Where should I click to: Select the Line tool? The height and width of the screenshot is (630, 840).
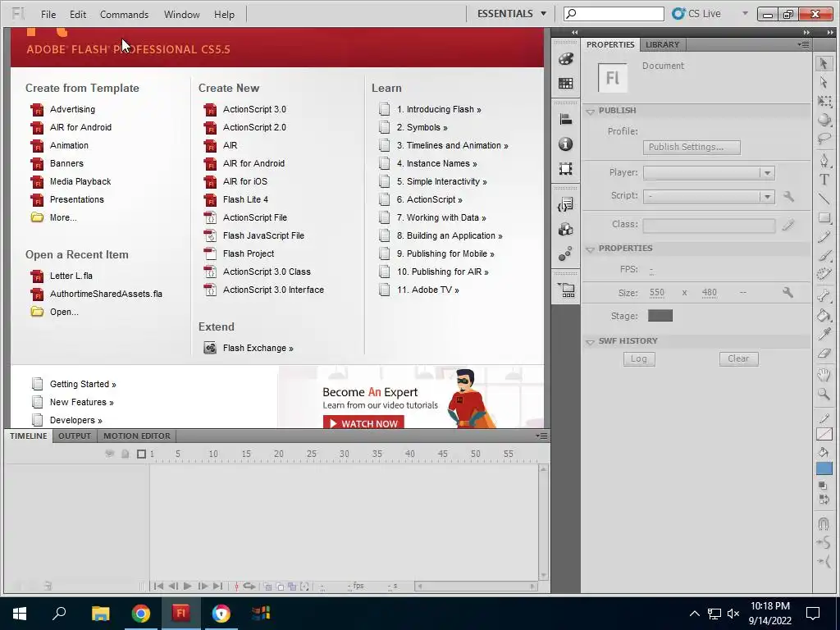tap(824, 199)
